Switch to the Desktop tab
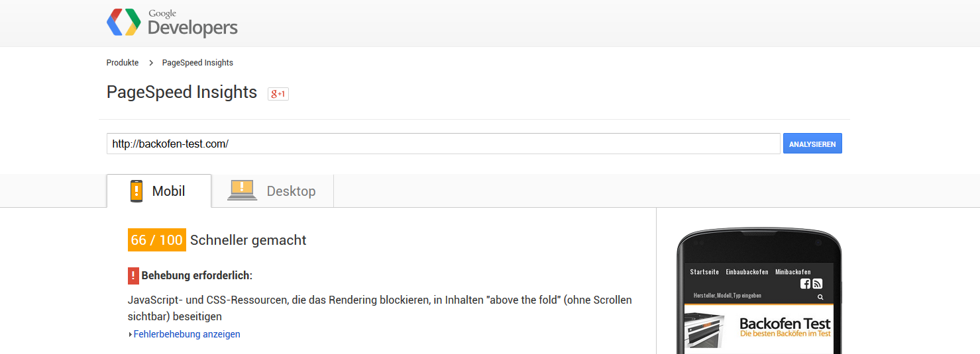Viewport: 980px width, 354px height. (272, 191)
